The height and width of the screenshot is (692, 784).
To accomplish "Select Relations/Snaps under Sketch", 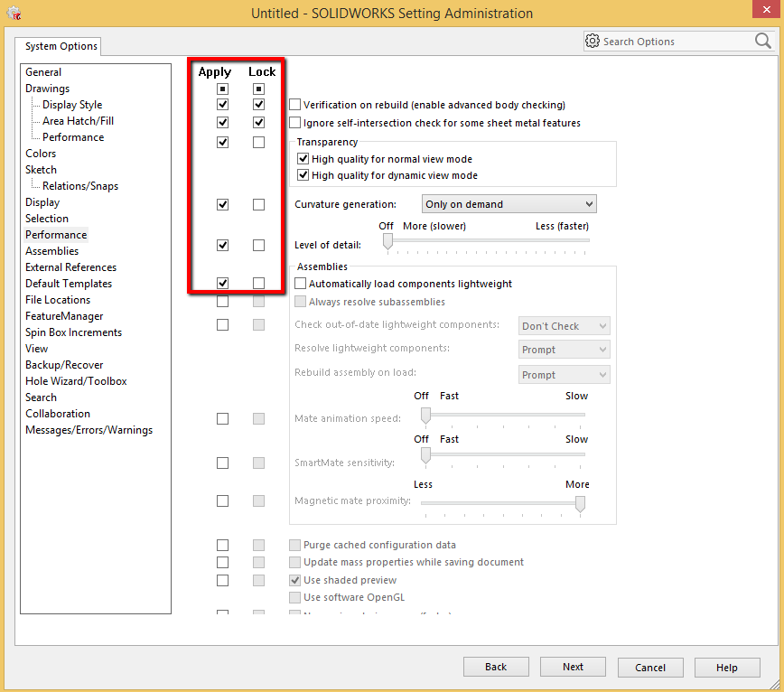I will point(80,186).
